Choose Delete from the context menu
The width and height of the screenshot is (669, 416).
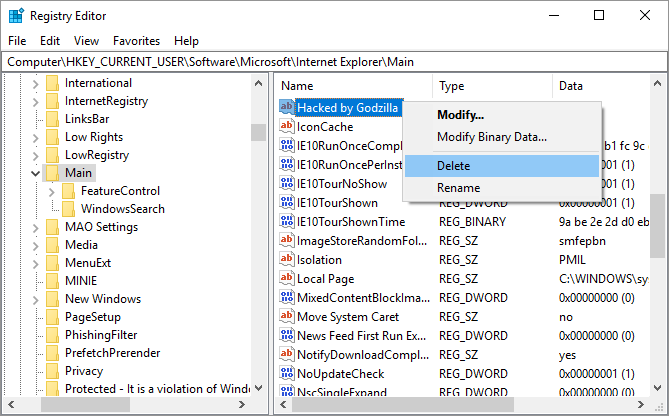[453, 166]
